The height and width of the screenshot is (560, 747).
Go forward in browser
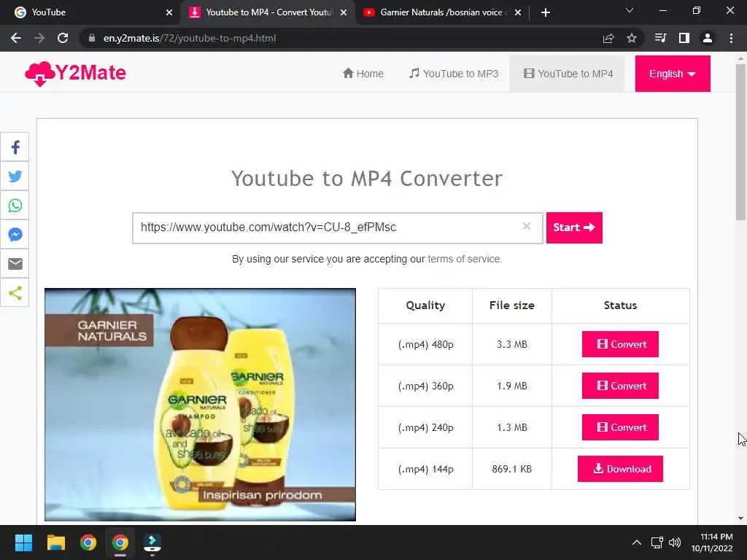39,38
